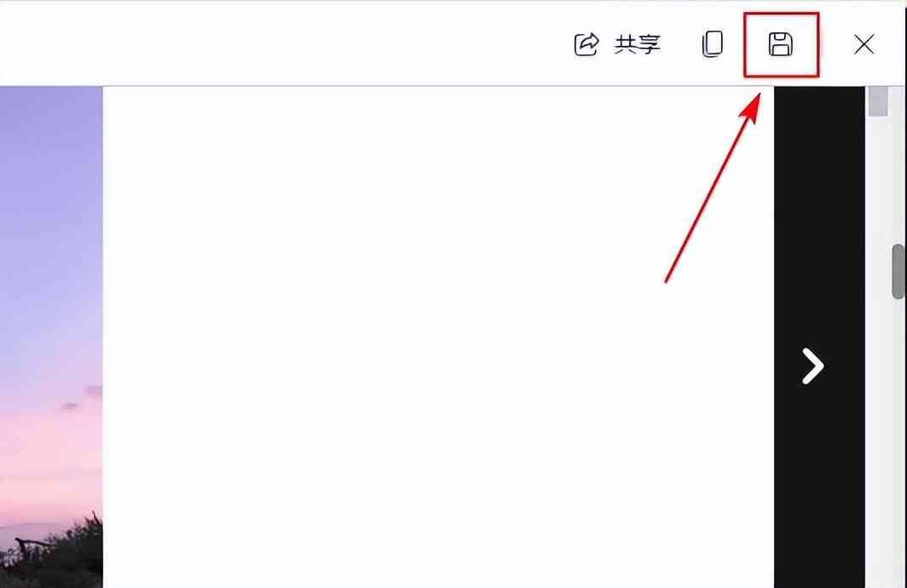Viewport: 907px width, 588px height.
Task: Save the snip with the floppy disk icon
Action: [780, 44]
